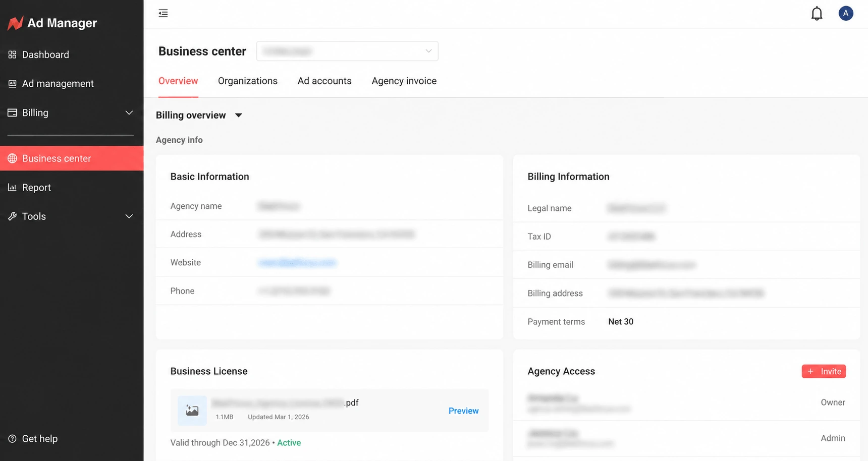The height and width of the screenshot is (461, 868).
Task: Click the Agency info label
Action: tap(179, 140)
